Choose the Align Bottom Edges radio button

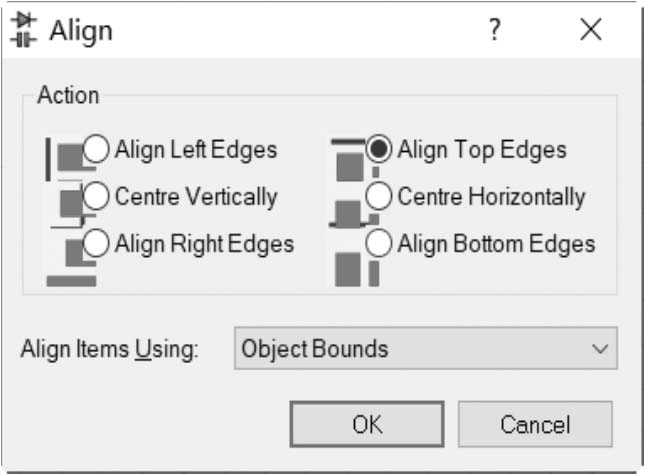click(380, 243)
